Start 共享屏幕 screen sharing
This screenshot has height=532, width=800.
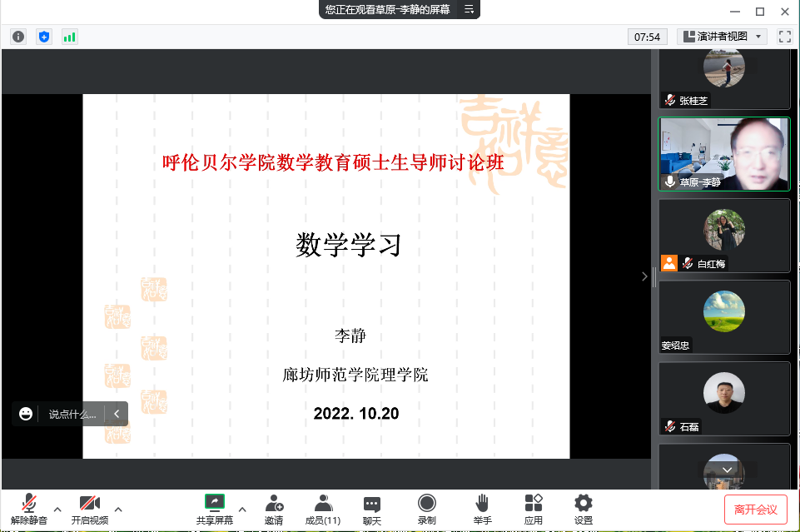[214, 509]
